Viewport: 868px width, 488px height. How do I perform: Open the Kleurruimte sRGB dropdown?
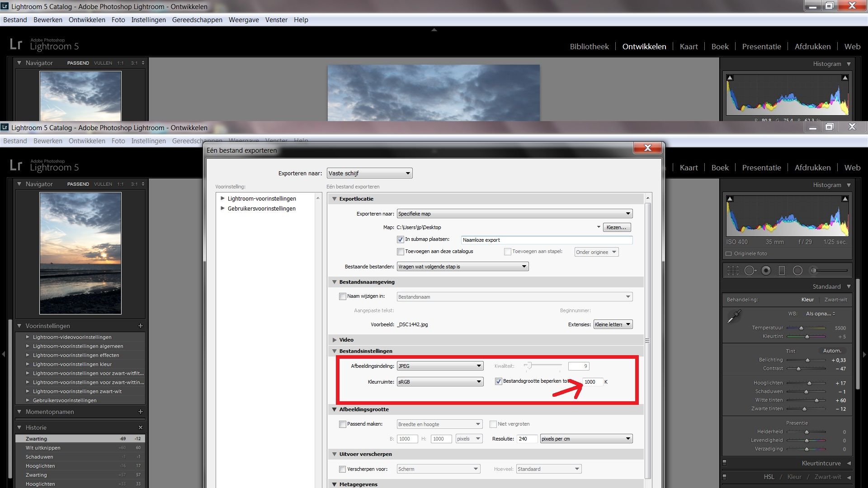tap(440, 382)
